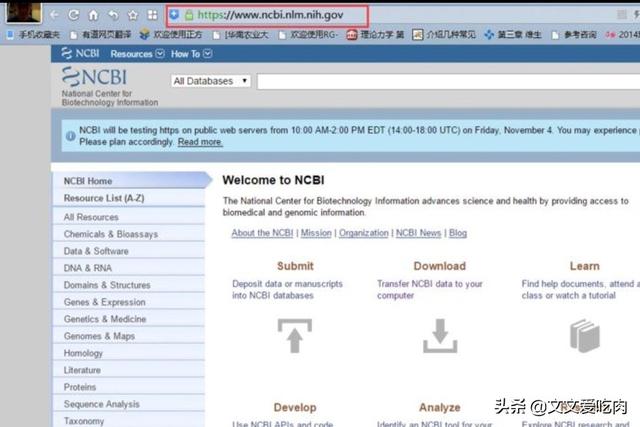This screenshot has width=640, height=427.
Task: Click the NCBI search input field
Action: click(x=440, y=81)
